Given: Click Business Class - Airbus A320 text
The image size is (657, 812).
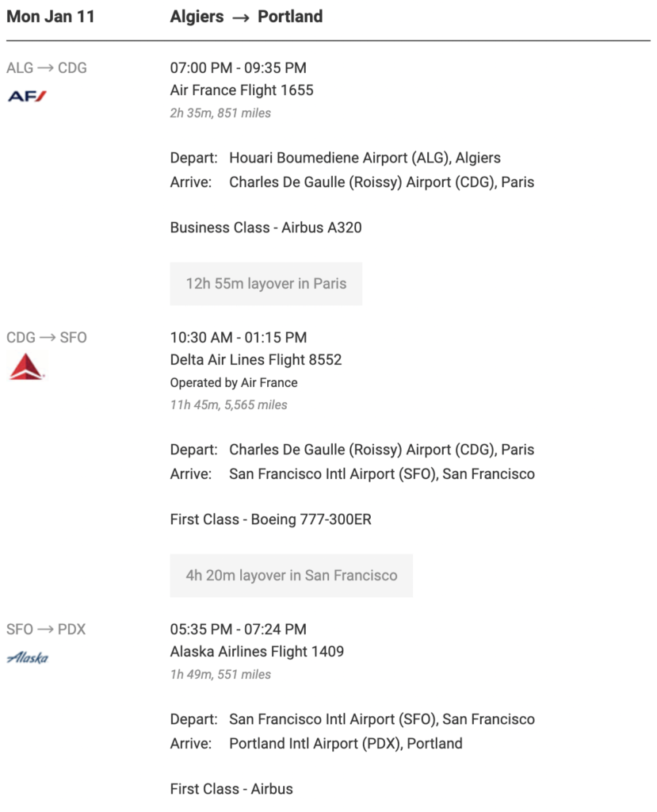Looking at the screenshot, I should tap(265, 228).
